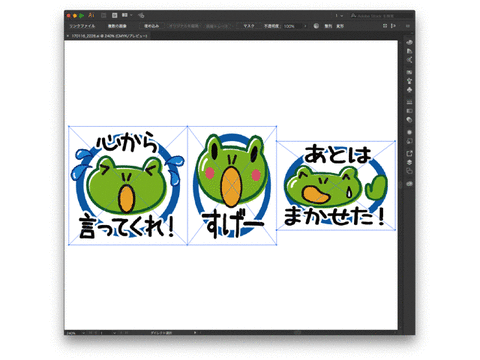
Task: Click the Recolor Artwork circle icon
Action: [316, 26]
